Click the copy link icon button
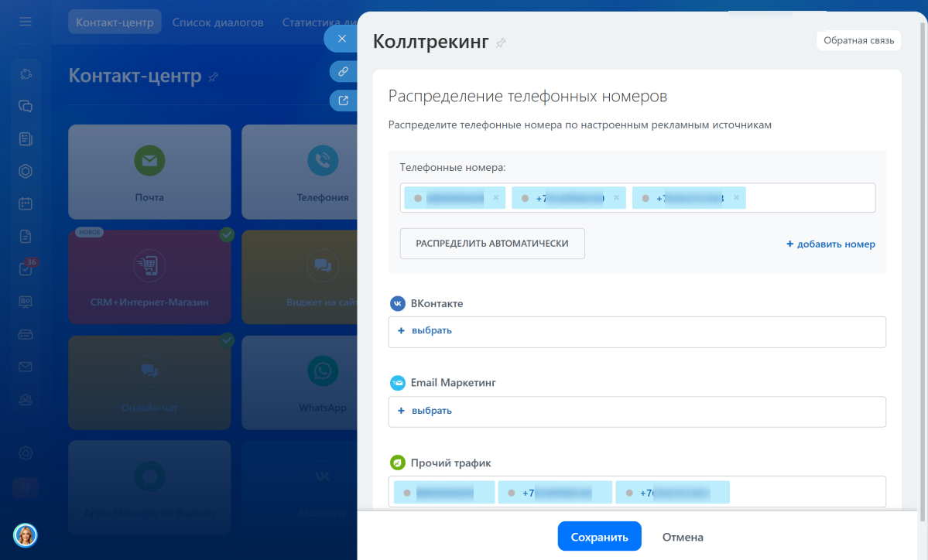Image resolution: width=928 pixels, height=560 pixels. pyautogui.click(x=342, y=71)
